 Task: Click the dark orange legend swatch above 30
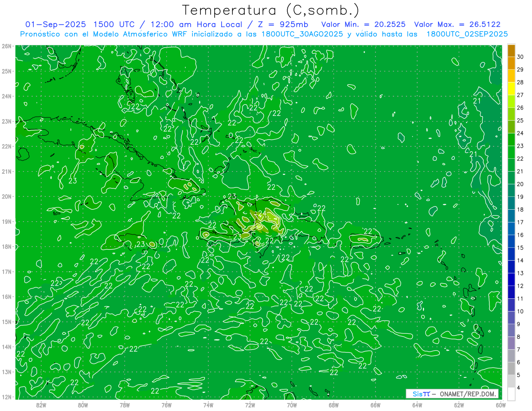511,50
